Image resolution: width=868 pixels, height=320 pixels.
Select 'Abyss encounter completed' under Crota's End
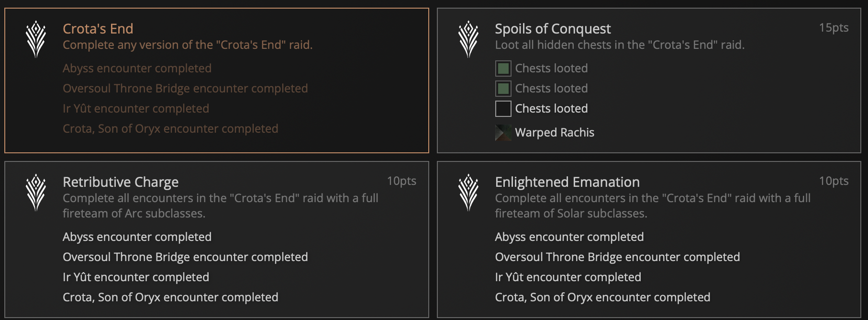pos(137,68)
